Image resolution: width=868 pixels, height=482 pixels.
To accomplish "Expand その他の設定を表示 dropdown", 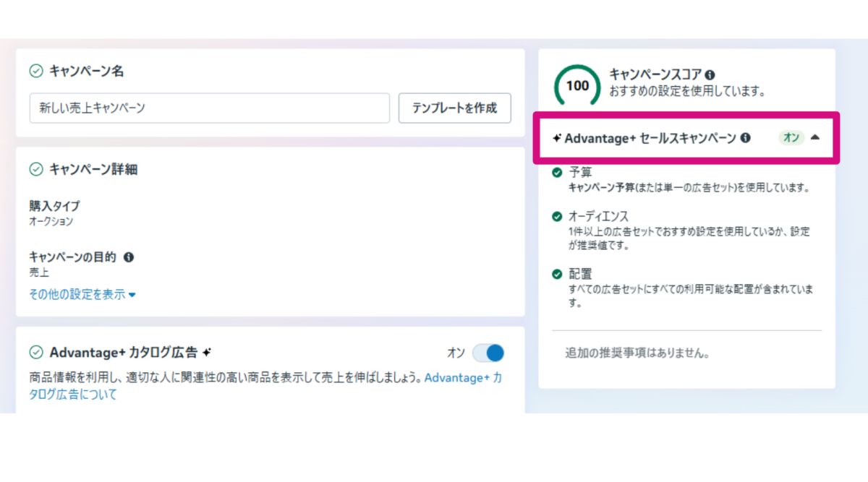I will 82,294.
